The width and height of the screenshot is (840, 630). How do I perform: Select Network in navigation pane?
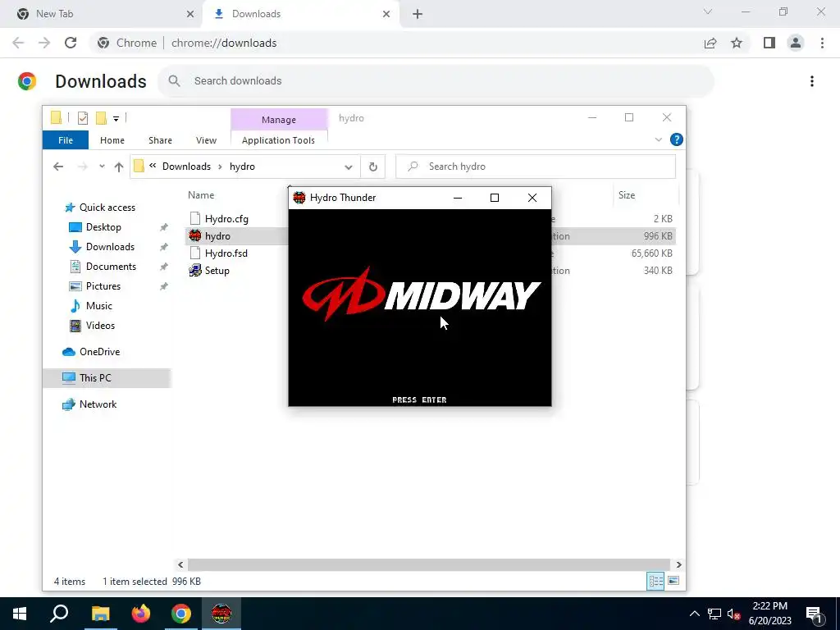pyautogui.click(x=98, y=404)
